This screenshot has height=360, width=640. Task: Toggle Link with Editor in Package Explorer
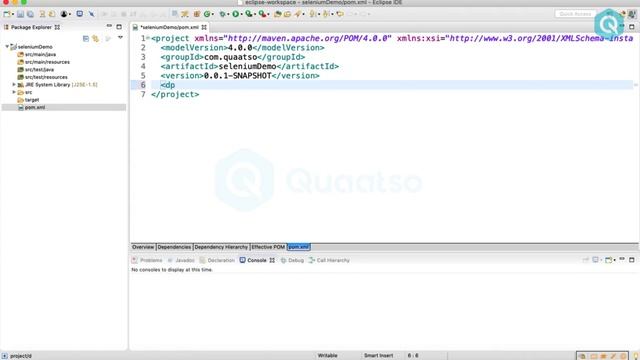[x=96, y=38]
